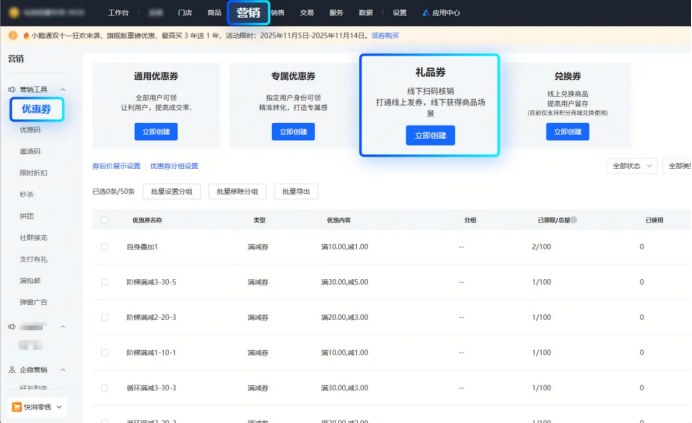Collapse the 企微营销 sidebar section
Screen dimensions: 692x423
[x=63, y=370]
